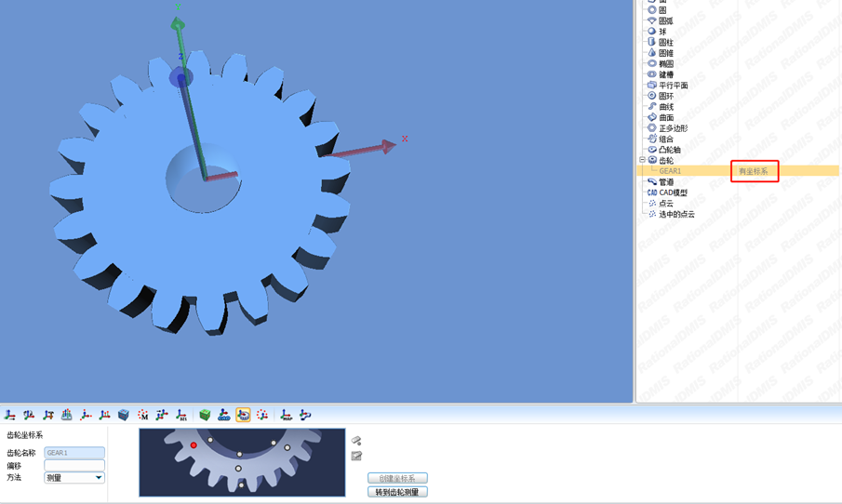Click the 偏移 input field

tap(74, 465)
